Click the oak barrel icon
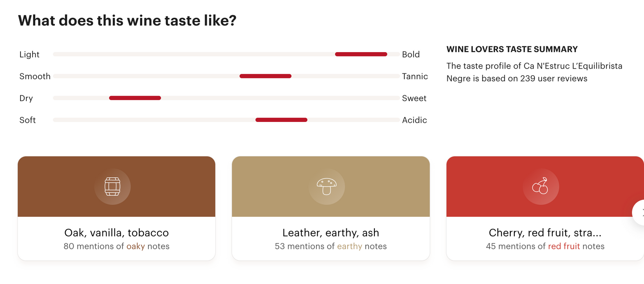This screenshot has width=644, height=284. [x=112, y=187]
